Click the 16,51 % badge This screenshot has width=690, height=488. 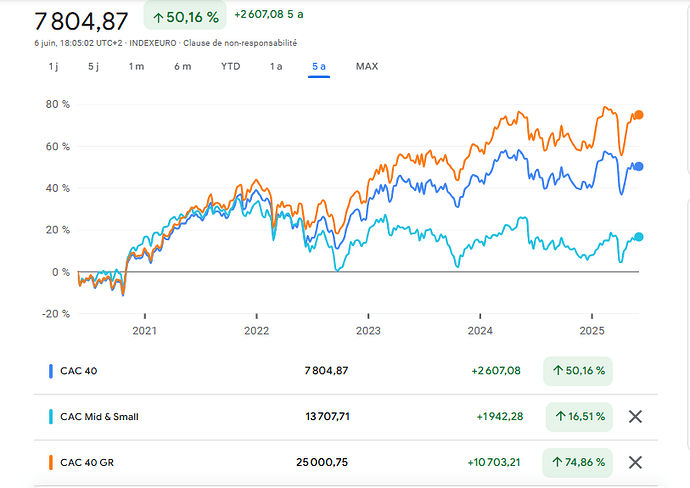click(x=579, y=416)
